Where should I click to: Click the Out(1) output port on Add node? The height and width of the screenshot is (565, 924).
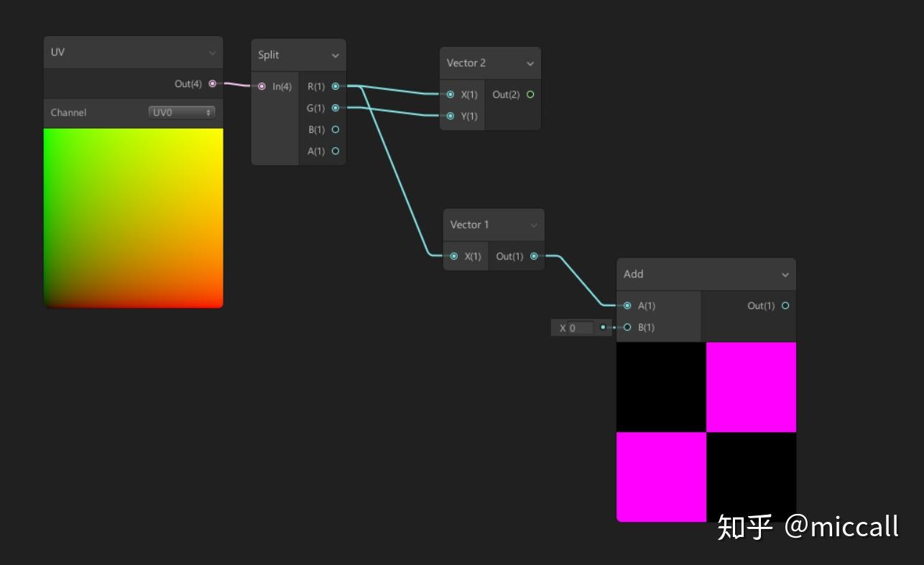click(x=785, y=305)
